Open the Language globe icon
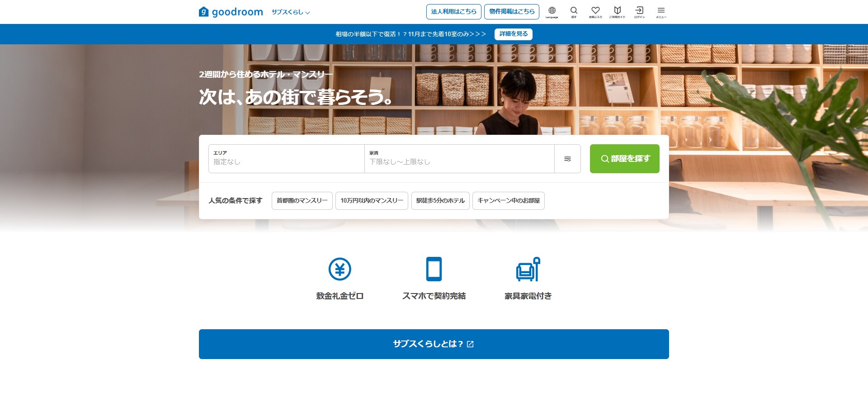Image resolution: width=868 pixels, height=393 pixels. pyautogui.click(x=552, y=12)
